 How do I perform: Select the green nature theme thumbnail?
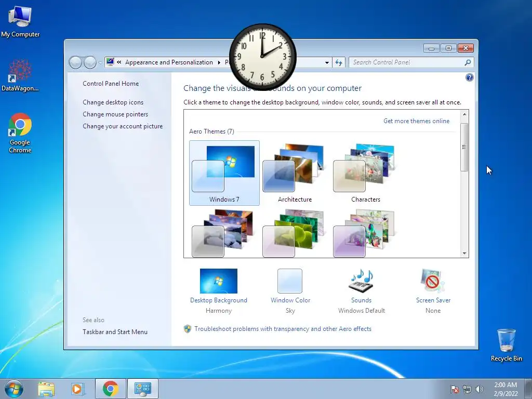[294, 233]
